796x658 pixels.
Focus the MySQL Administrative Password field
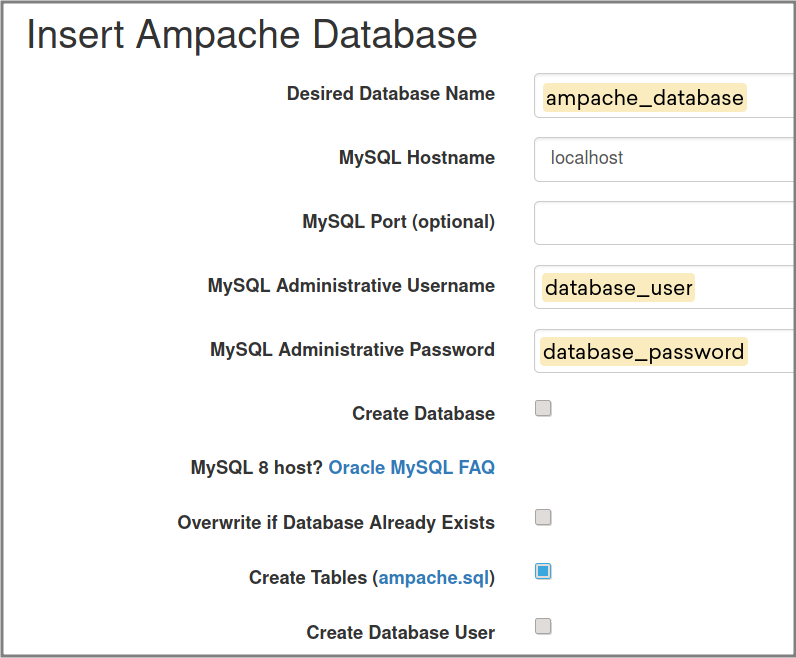[664, 351]
